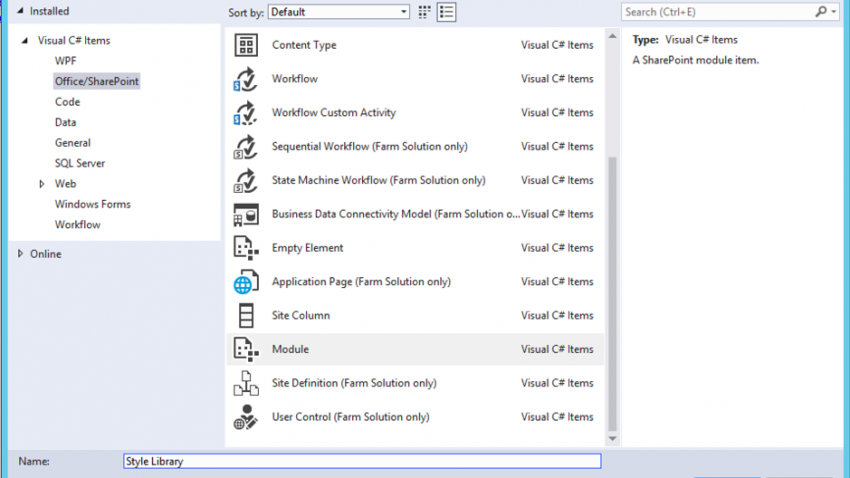Click the Module item name
The width and height of the screenshot is (850, 478).
[291, 350]
